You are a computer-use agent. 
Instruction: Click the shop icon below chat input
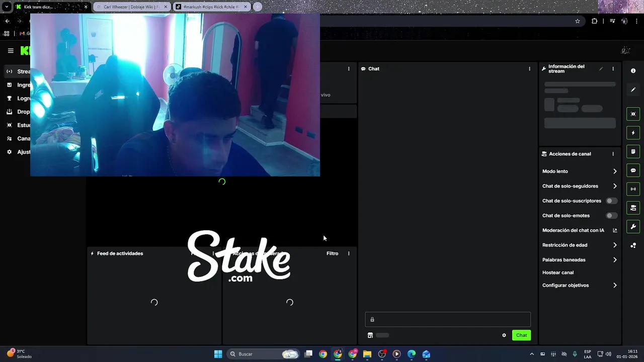click(370, 335)
